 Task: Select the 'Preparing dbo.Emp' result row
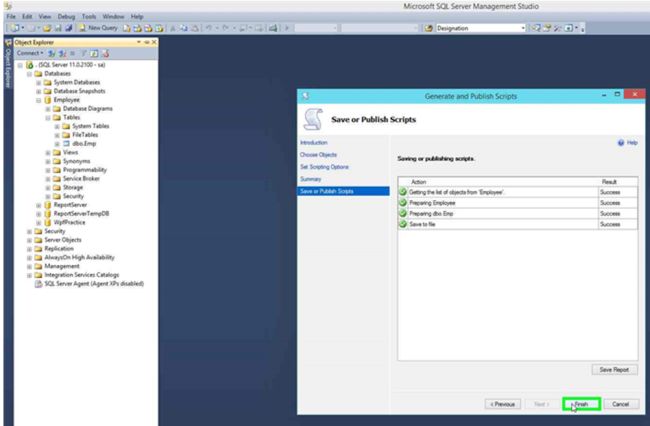click(518, 214)
